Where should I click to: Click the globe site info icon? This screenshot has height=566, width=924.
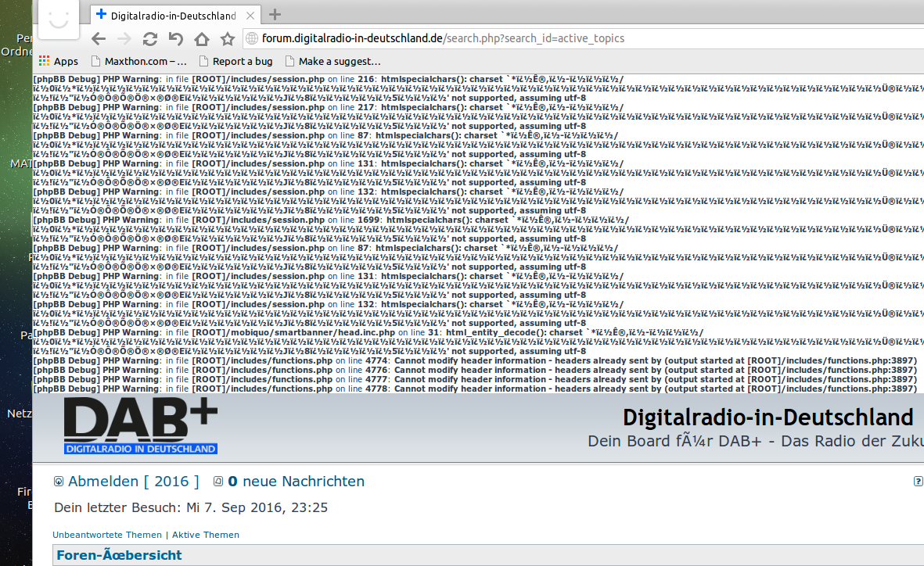[x=252, y=38]
